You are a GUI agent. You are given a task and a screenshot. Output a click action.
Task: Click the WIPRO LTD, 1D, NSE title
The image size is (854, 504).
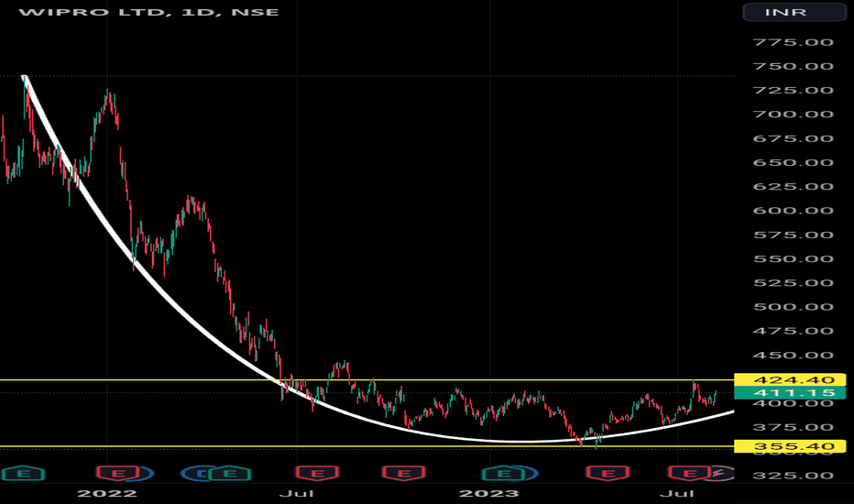pyautogui.click(x=148, y=12)
